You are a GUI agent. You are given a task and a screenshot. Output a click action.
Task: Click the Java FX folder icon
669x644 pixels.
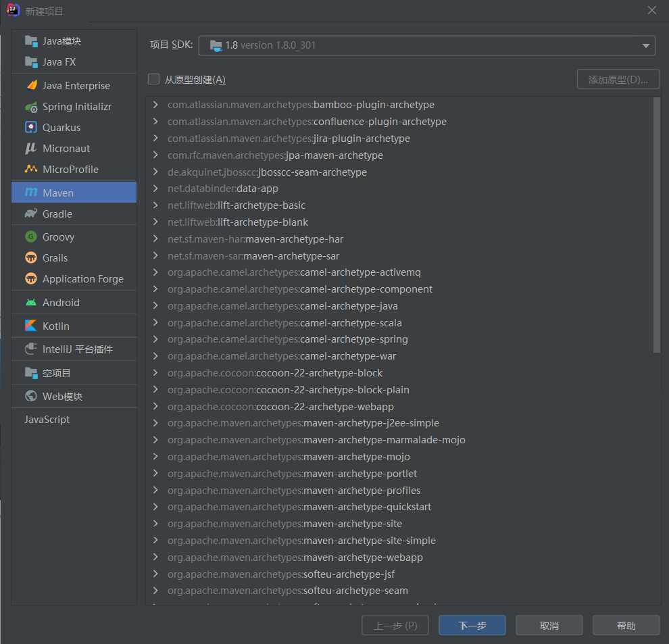31,62
